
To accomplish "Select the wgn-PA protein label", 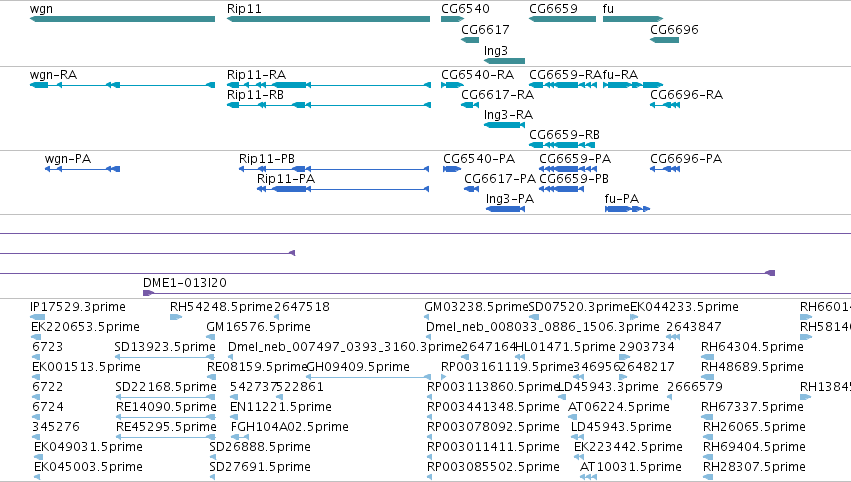I will [68, 159].
